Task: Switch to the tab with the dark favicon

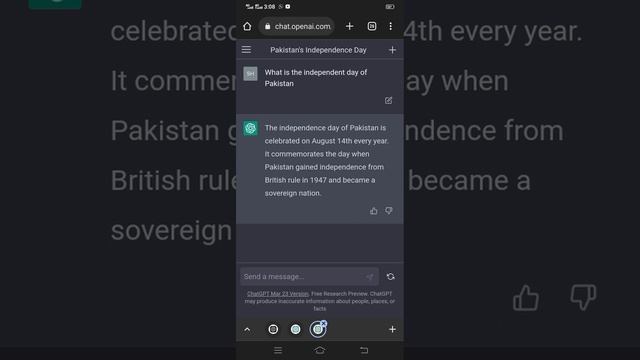Action: [273, 329]
